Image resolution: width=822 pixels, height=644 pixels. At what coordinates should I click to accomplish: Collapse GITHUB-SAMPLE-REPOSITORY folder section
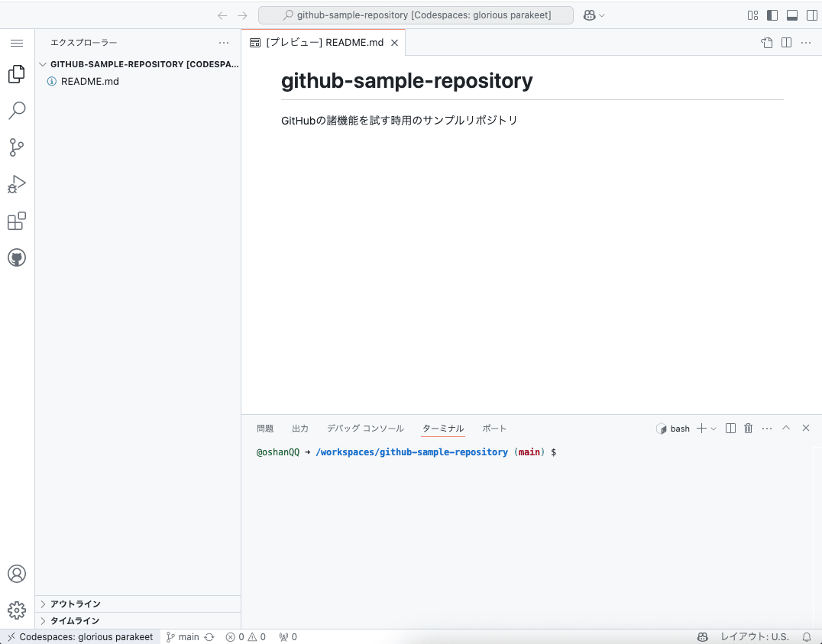tap(139, 64)
